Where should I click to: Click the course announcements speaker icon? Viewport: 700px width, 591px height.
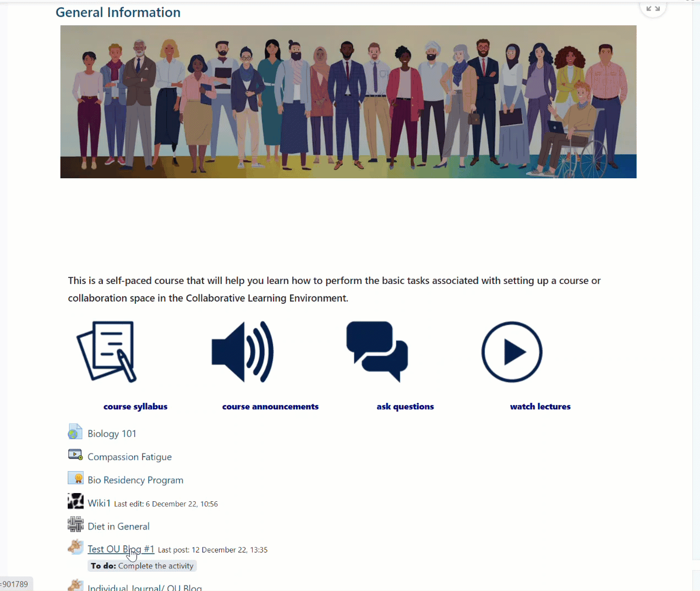coord(242,352)
